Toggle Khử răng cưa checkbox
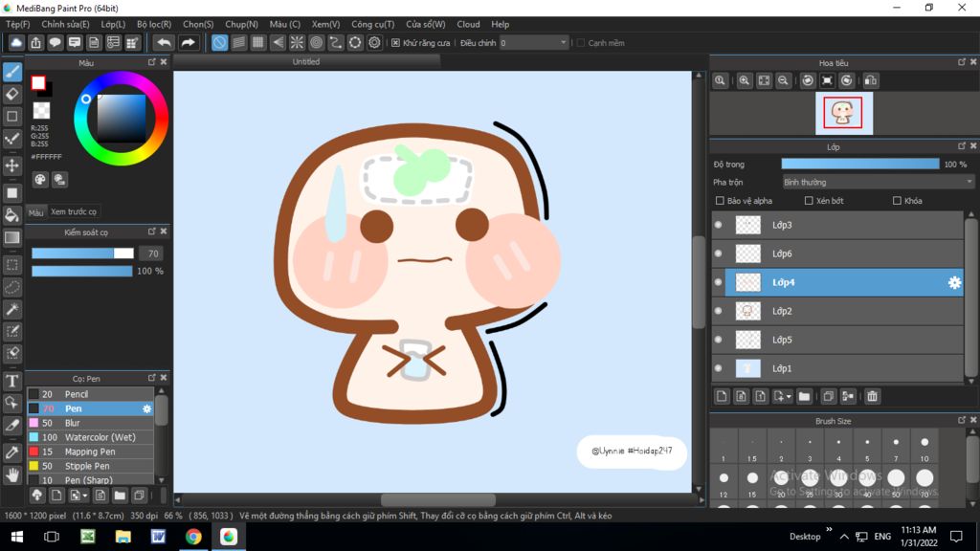The width and height of the screenshot is (980, 551). [x=395, y=43]
